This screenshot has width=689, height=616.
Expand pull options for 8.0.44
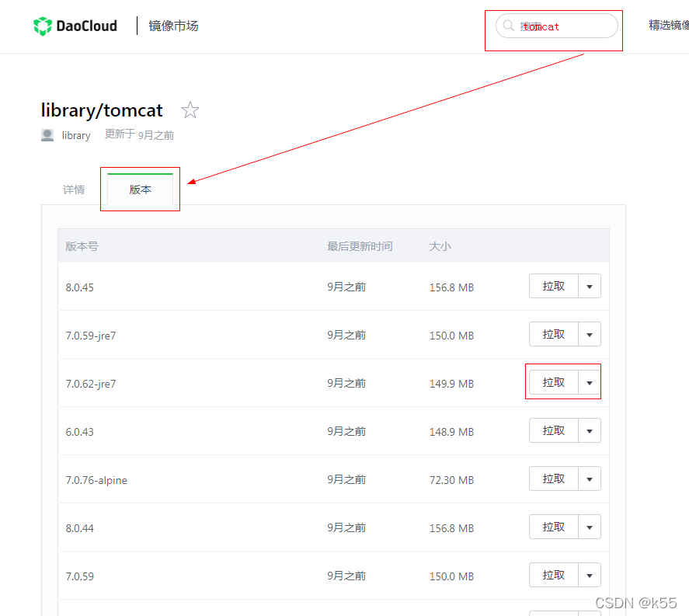point(590,527)
